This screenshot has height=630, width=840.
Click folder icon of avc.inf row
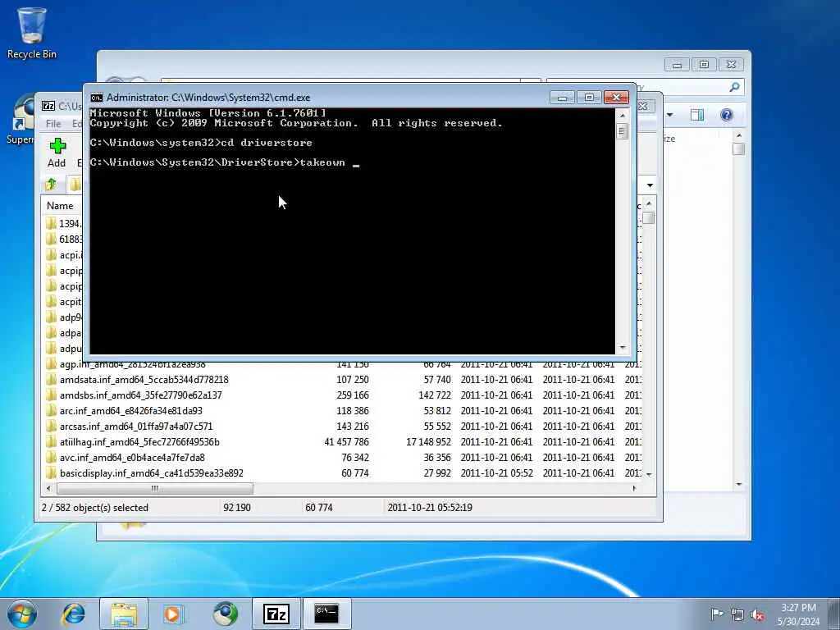(x=52, y=458)
